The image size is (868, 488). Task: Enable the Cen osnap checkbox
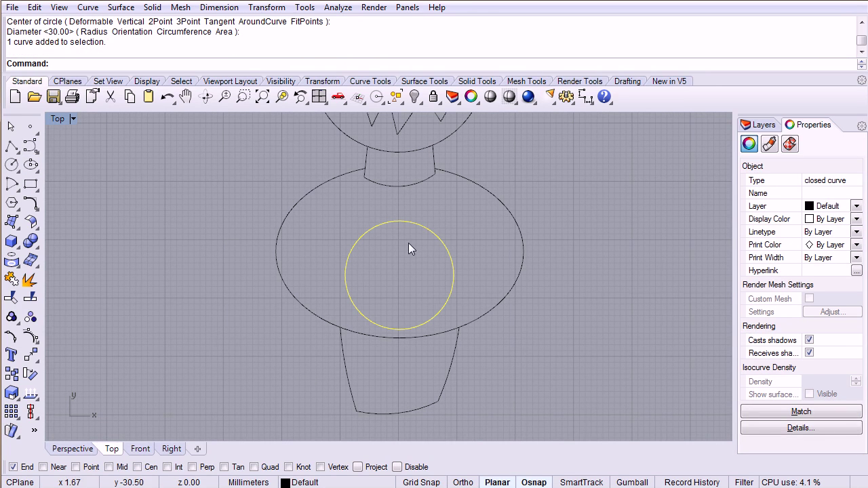137,467
